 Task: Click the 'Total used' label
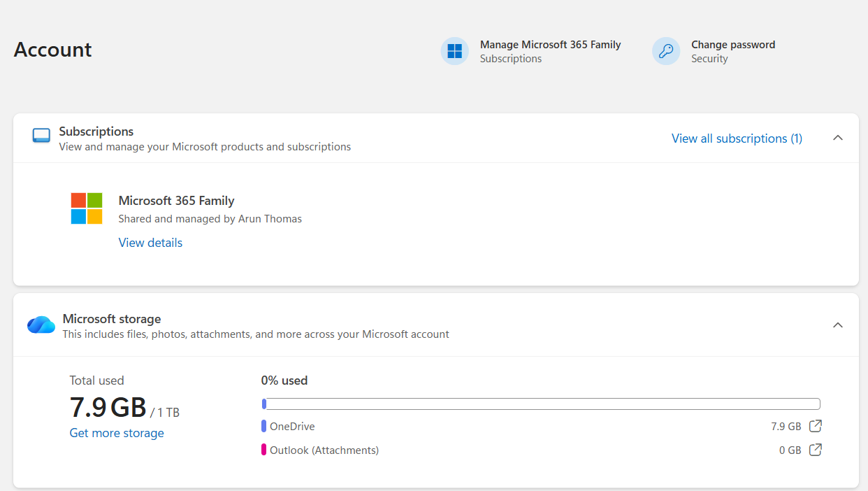[97, 380]
